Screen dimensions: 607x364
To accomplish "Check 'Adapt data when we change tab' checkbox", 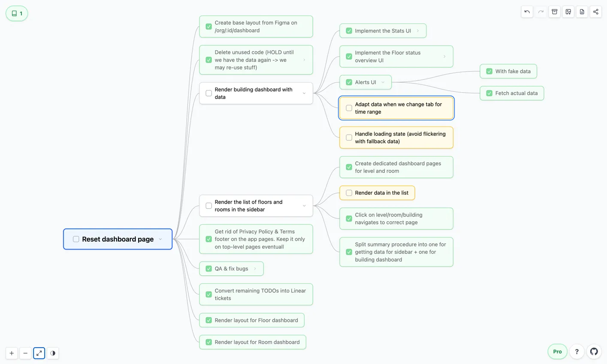I will [x=349, y=108].
